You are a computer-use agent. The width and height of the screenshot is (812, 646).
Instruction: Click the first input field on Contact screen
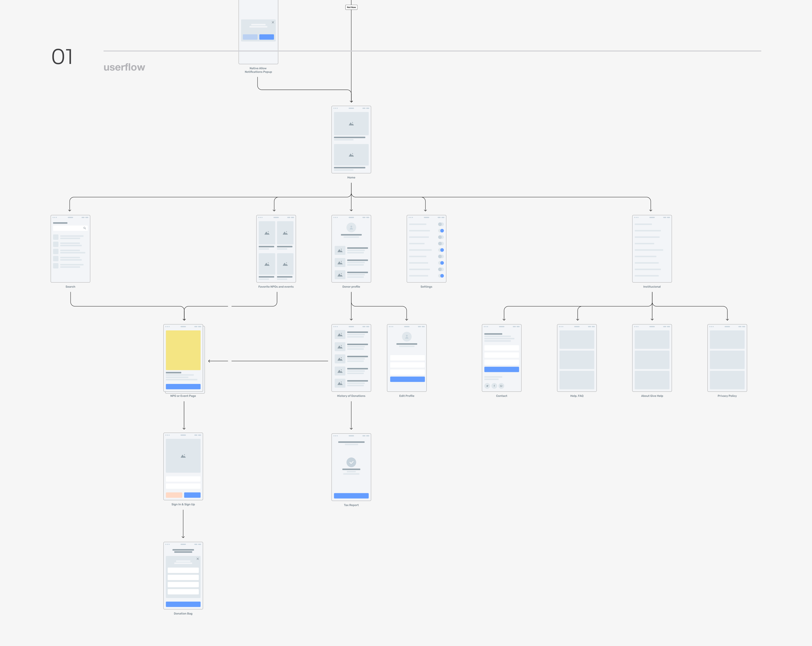[502, 348]
